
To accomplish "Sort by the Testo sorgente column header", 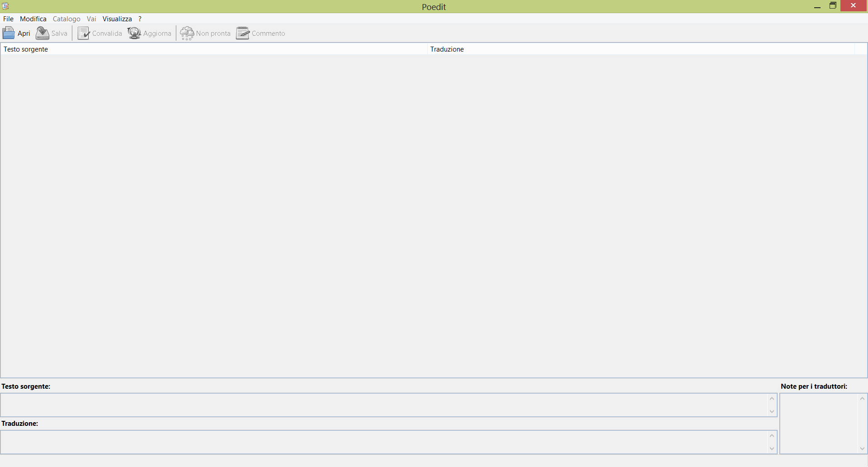I will tap(214, 49).
